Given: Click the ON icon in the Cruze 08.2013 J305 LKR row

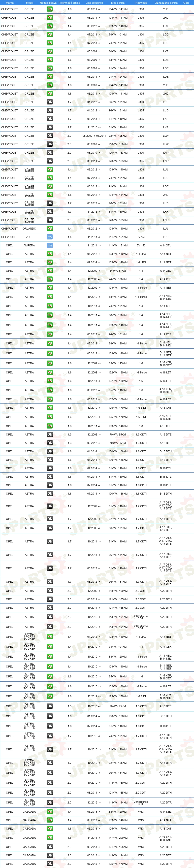Looking at the screenshot, I should point(50,119).
